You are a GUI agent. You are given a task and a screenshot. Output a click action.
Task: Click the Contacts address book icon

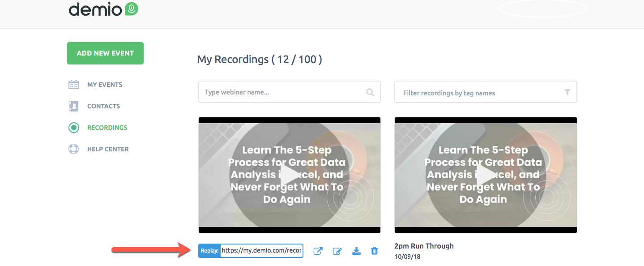74,106
